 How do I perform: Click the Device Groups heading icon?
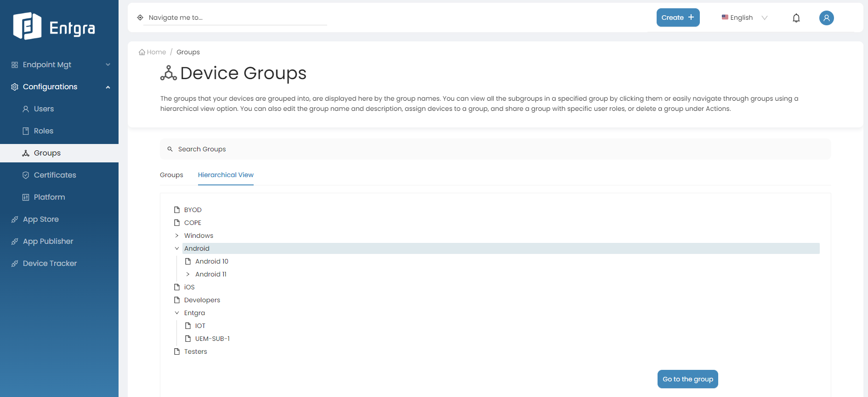click(x=169, y=73)
